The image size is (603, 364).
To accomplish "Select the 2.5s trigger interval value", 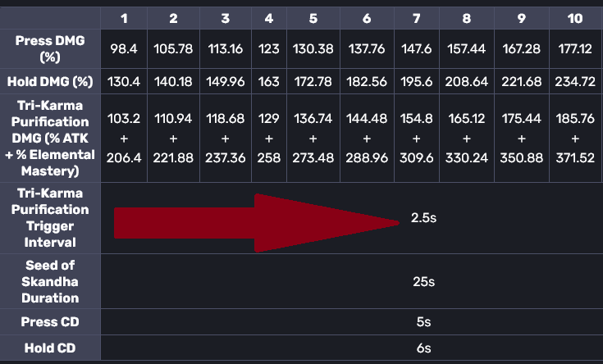I will click(x=423, y=217).
